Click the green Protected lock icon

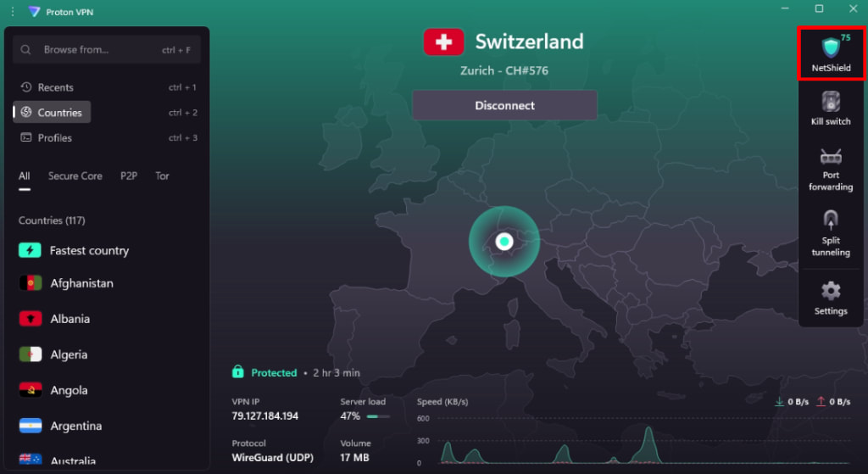[x=238, y=371]
